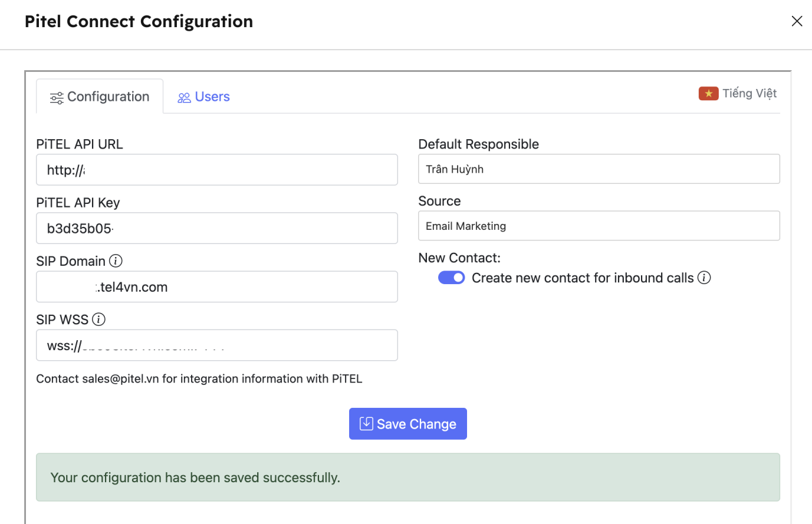Click the Vietnam flag icon
This screenshot has height=524, width=812.
coord(708,93)
